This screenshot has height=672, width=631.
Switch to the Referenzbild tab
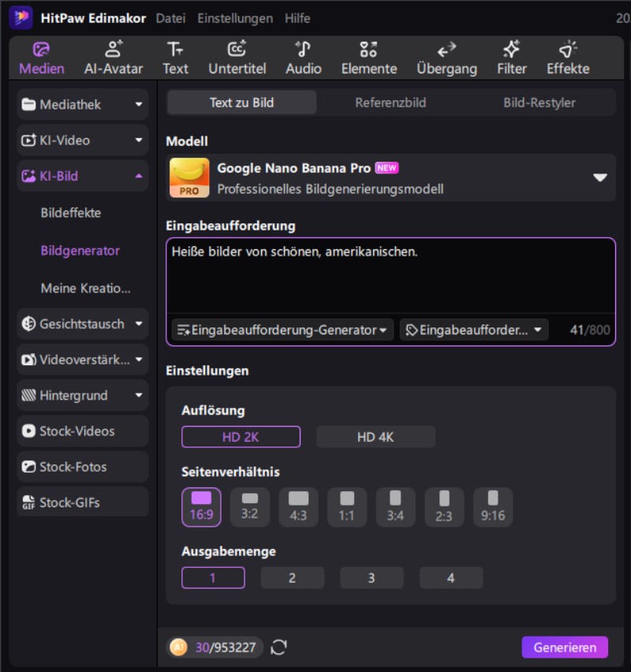pos(391,103)
